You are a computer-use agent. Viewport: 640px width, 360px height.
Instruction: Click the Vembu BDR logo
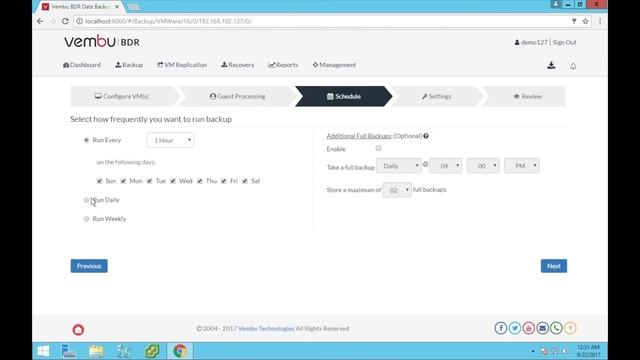102,42
